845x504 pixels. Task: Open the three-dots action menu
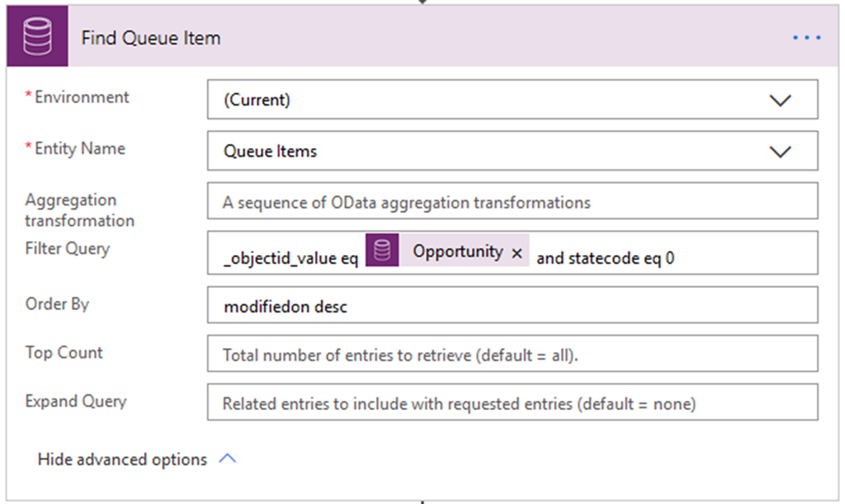click(806, 38)
